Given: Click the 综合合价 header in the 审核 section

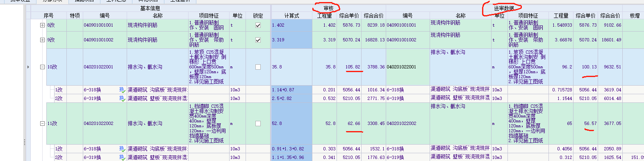Looking at the screenshot, I should click(373, 16).
